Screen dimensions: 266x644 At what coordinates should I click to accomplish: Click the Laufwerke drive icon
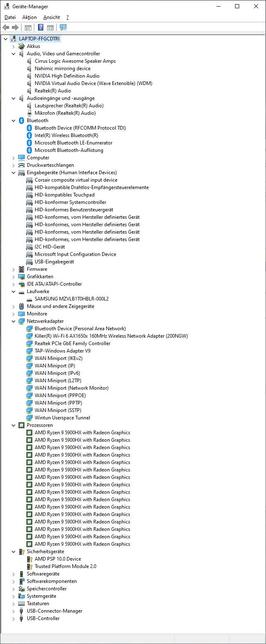[21, 291]
